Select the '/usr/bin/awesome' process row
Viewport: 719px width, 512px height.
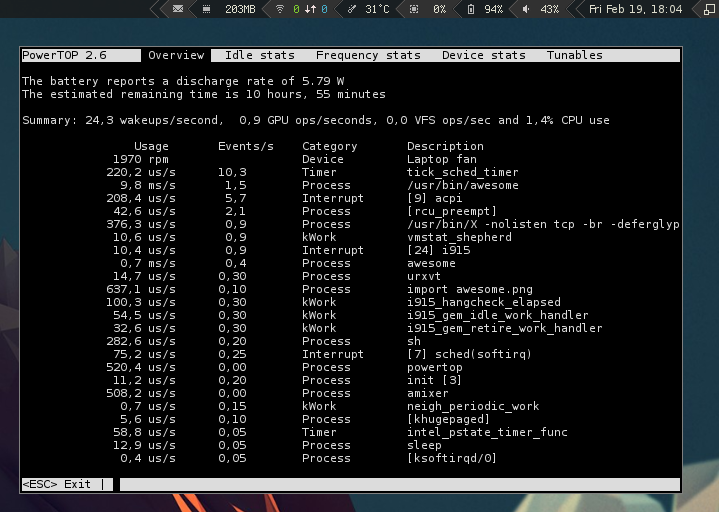click(x=351, y=185)
